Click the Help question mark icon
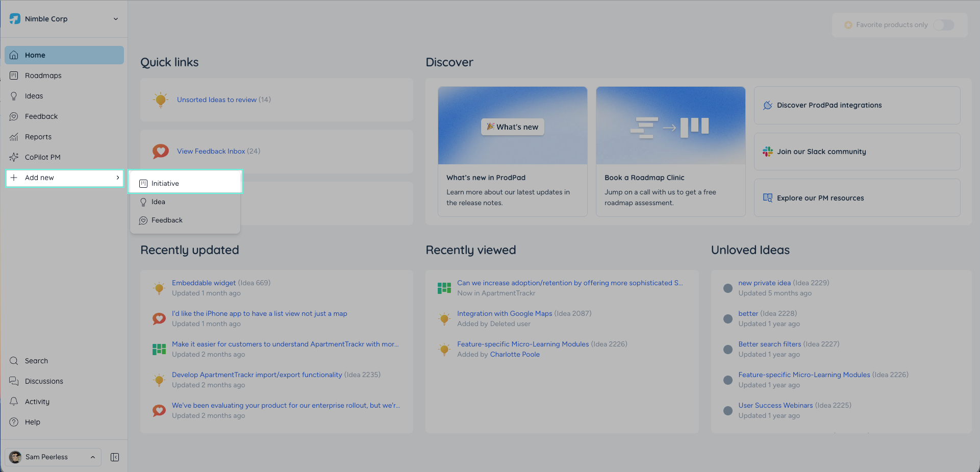 point(14,422)
